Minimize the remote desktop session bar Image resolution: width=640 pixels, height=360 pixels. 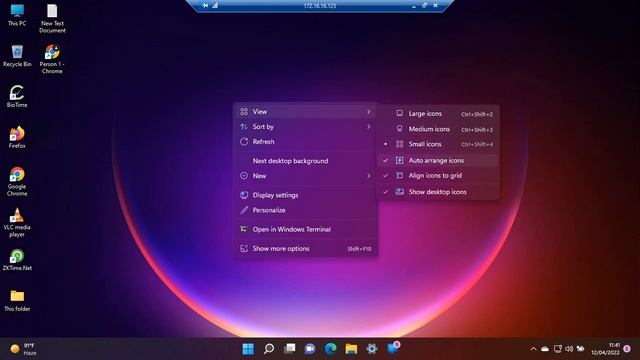pyautogui.click(x=413, y=6)
